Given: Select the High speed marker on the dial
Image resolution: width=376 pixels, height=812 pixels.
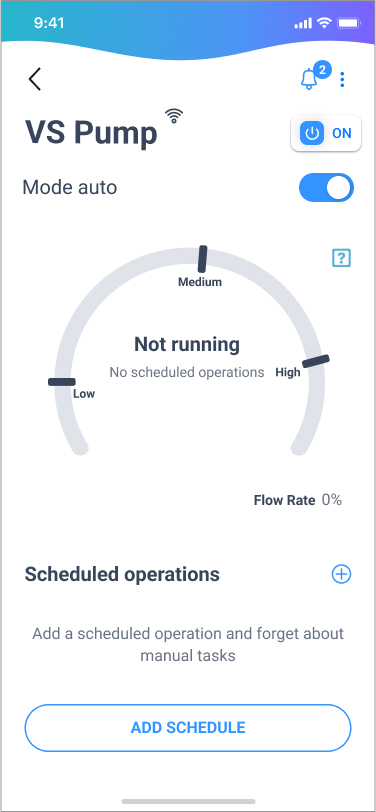Looking at the screenshot, I should pos(315,361).
